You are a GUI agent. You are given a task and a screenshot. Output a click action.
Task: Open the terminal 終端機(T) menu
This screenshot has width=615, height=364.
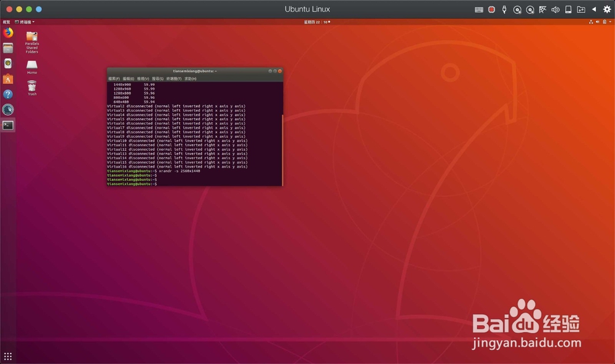pyautogui.click(x=174, y=79)
